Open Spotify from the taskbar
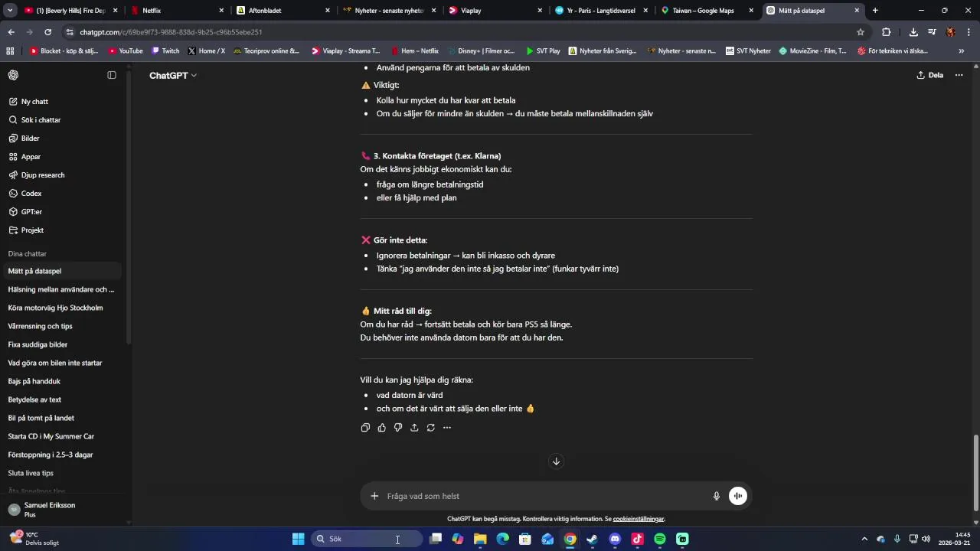980x551 pixels. [x=660, y=539]
